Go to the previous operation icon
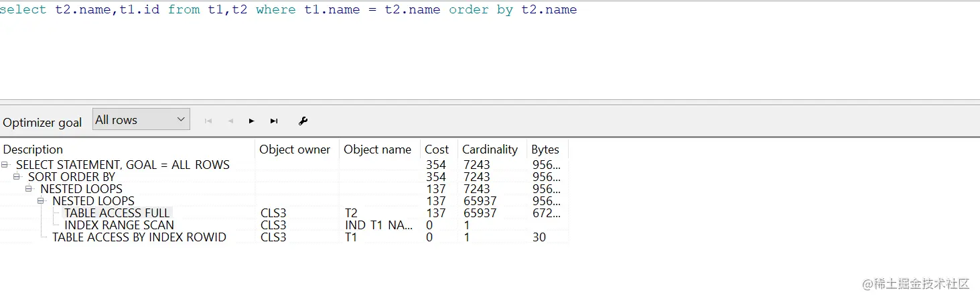 click(x=230, y=121)
